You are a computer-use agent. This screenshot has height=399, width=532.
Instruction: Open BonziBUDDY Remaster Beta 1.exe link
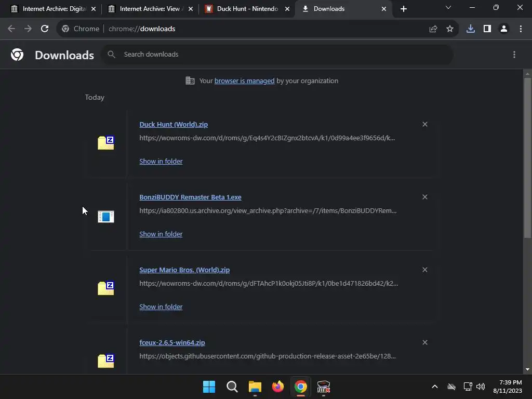click(x=190, y=197)
